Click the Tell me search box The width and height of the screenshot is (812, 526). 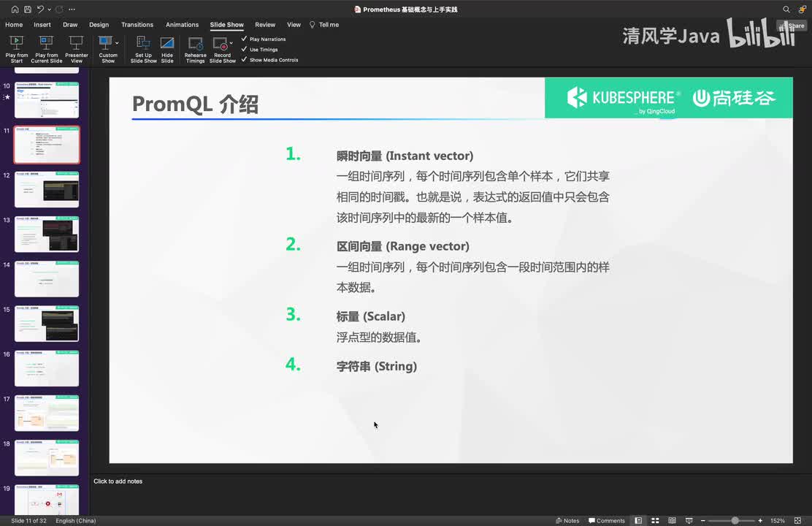(324, 24)
